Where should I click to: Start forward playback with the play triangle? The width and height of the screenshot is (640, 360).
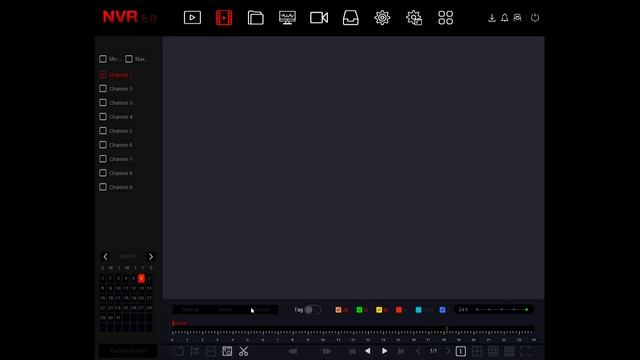click(x=384, y=351)
